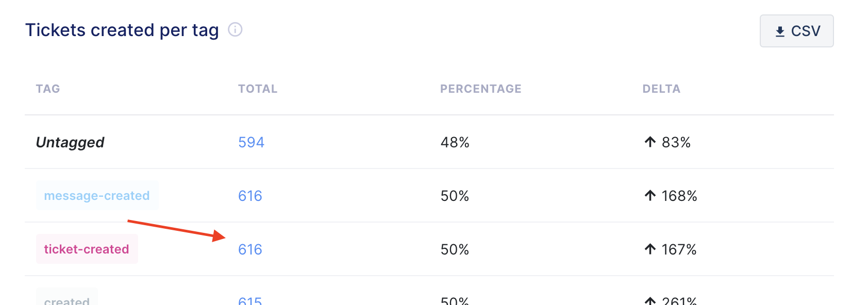Select the pink ticket-created tag

pyautogui.click(x=87, y=249)
